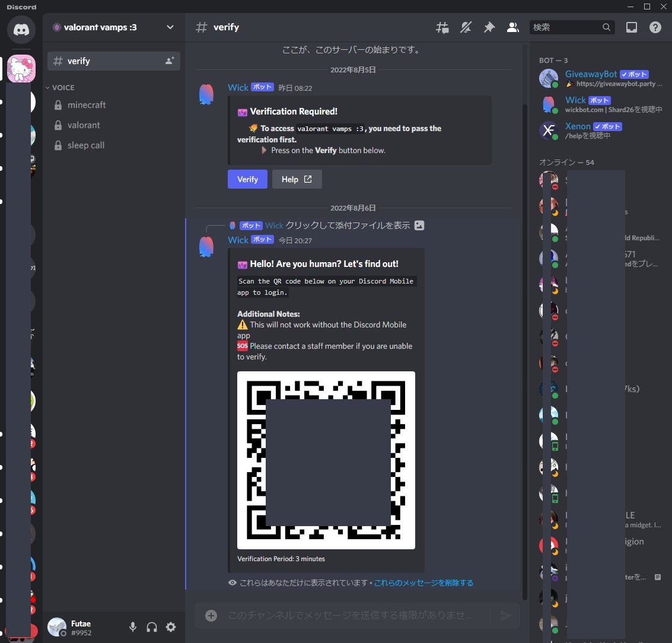Toggle notification mute bell in header
This screenshot has width=672, height=643.
466,27
